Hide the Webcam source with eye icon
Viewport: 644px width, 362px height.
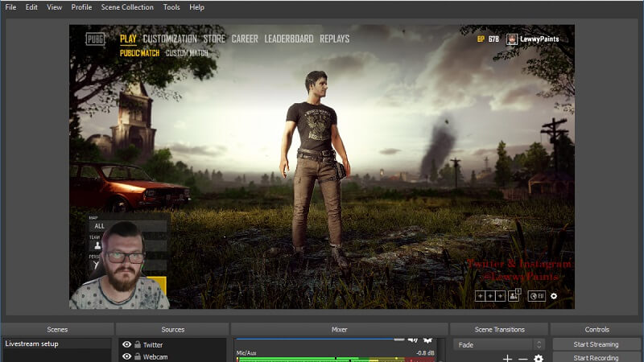[x=126, y=356]
